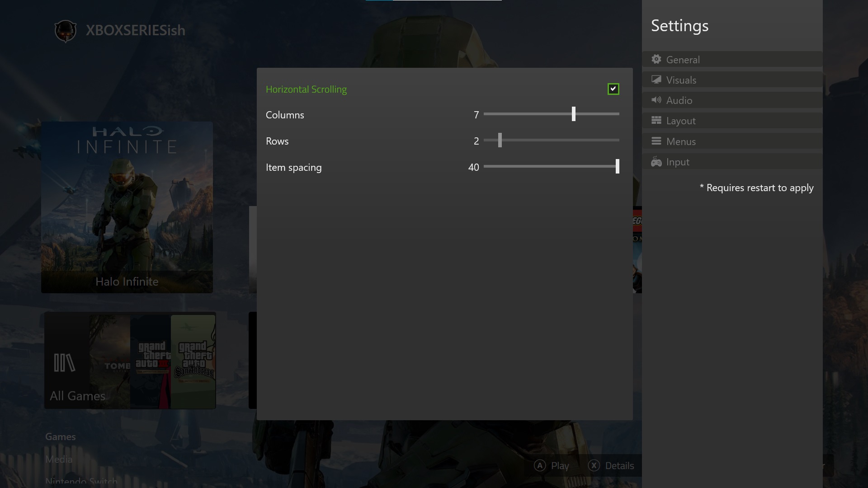Screen dimensions: 868x488
Task: Click the Menus hamburger icon
Action: (656, 141)
